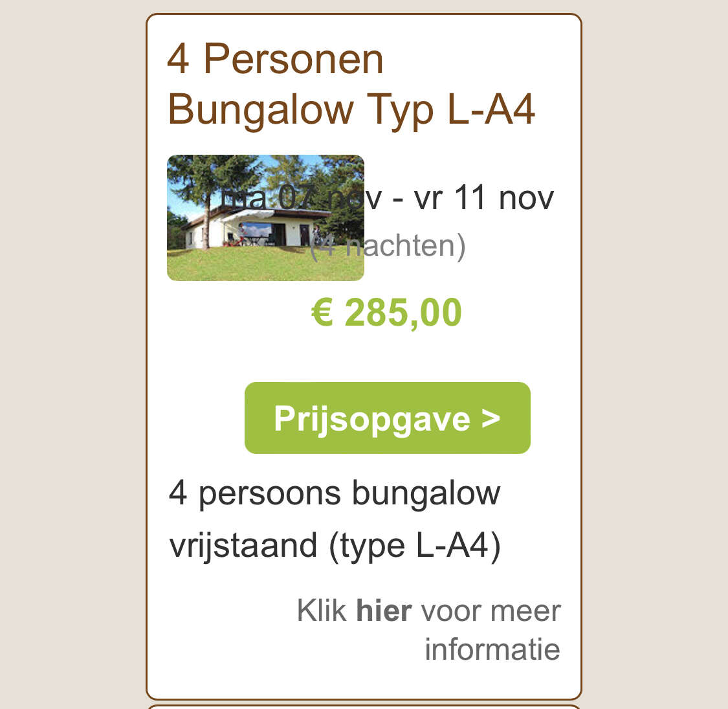
Task: Click the green € 285,00 price
Action: 386,313
